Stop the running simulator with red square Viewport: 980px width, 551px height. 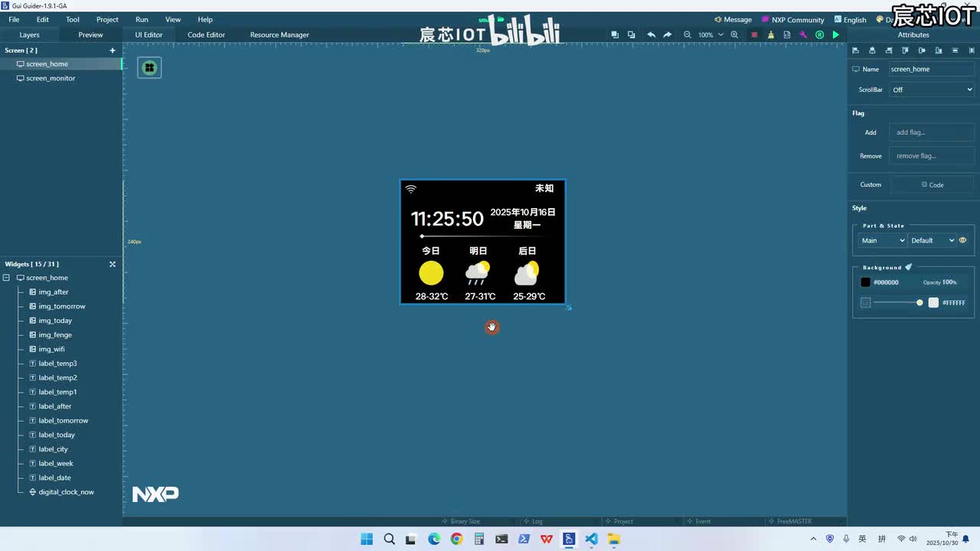pyautogui.click(x=754, y=34)
